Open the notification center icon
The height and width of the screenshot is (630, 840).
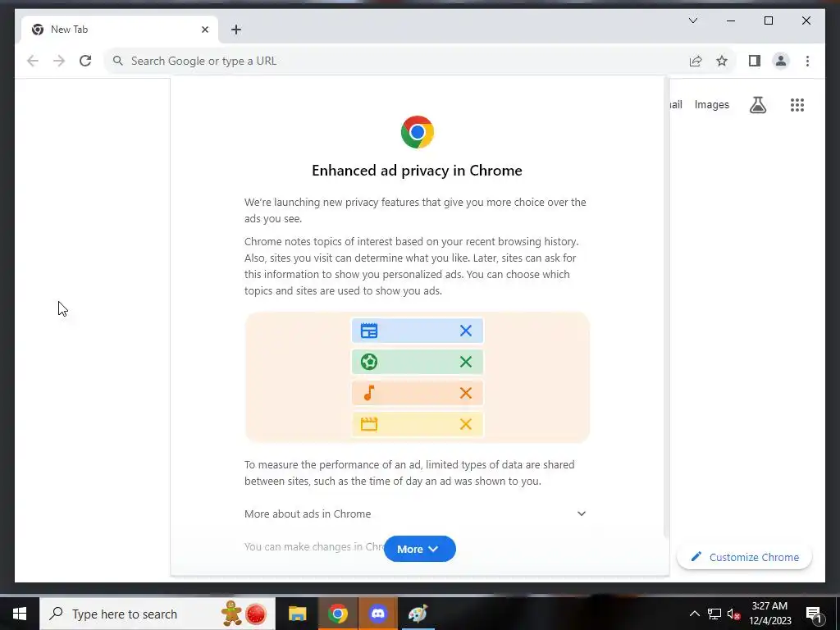[814, 614]
